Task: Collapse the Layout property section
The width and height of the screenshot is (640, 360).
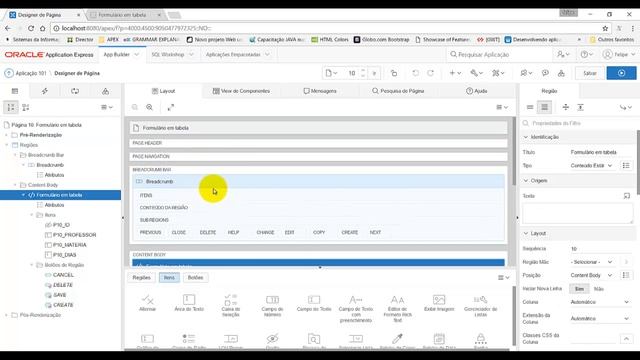Action: click(526, 233)
